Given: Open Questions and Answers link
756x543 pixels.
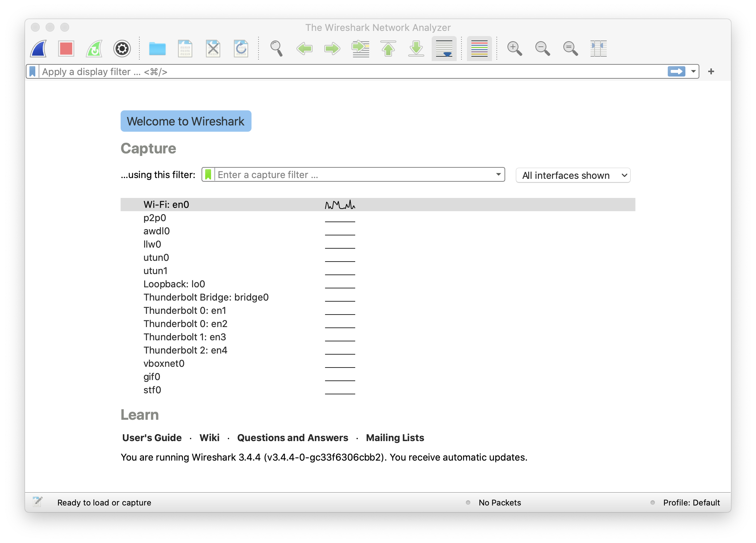Looking at the screenshot, I should (293, 438).
